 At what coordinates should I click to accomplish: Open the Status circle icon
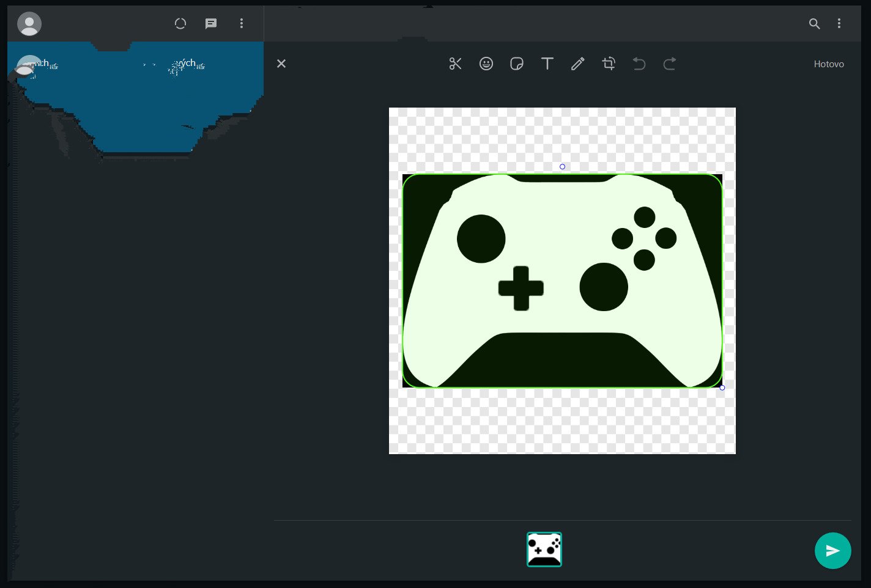(x=180, y=24)
